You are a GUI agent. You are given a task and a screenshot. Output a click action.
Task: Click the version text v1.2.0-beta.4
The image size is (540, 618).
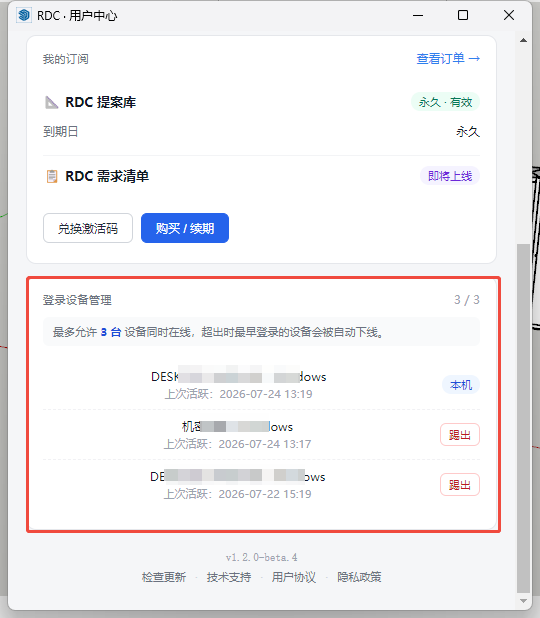coord(262,557)
